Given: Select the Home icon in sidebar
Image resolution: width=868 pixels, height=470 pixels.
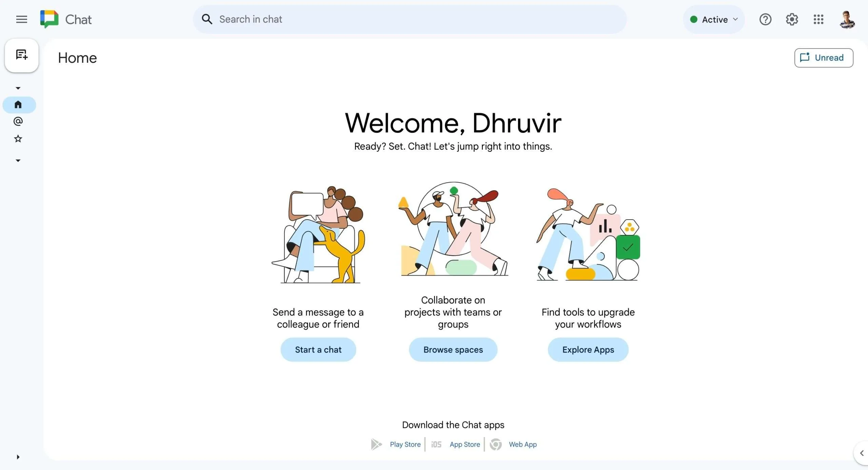Looking at the screenshot, I should click(18, 105).
